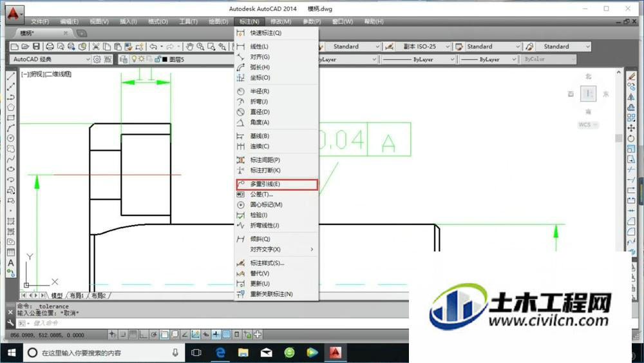Open the WCS coordinate system dropdown
This screenshot has height=363, width=644.
pos(588,124)
